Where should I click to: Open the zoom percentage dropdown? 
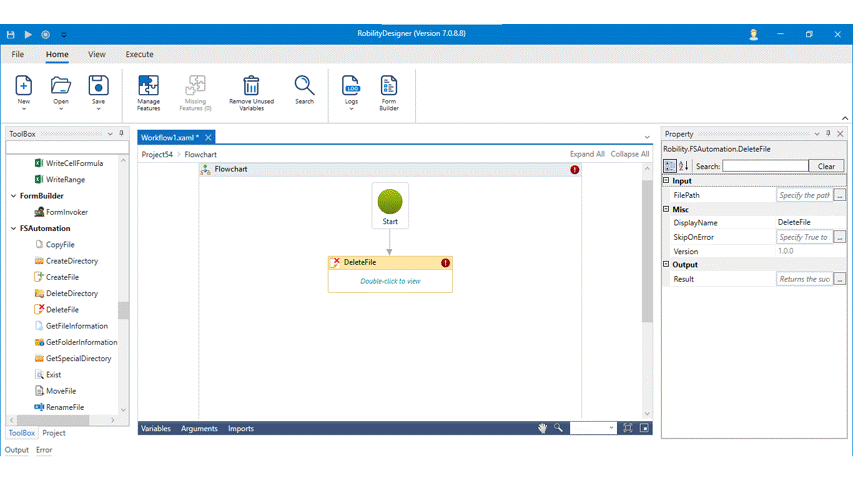[x=609, y=428]
